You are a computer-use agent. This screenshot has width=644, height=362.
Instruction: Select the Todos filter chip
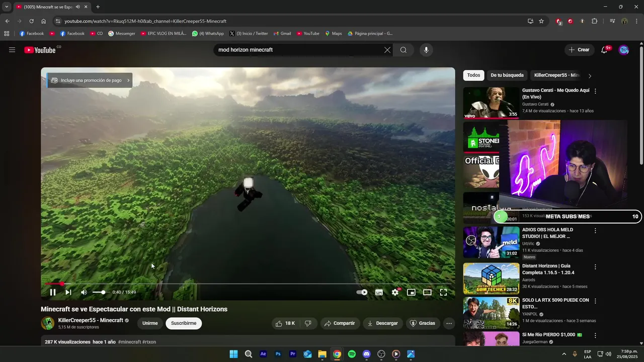coord(473,75)
